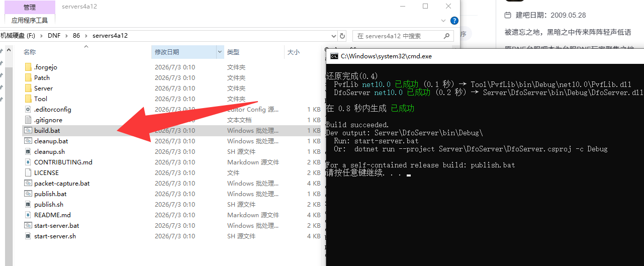Click the search magnifier icon
The image size is (644, 266).
click(446, 36)
